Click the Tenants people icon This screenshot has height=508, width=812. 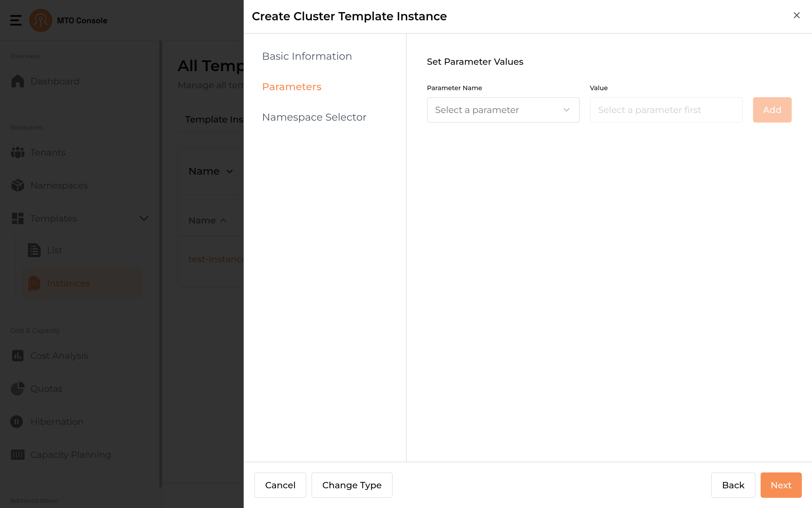click(17, 152)
